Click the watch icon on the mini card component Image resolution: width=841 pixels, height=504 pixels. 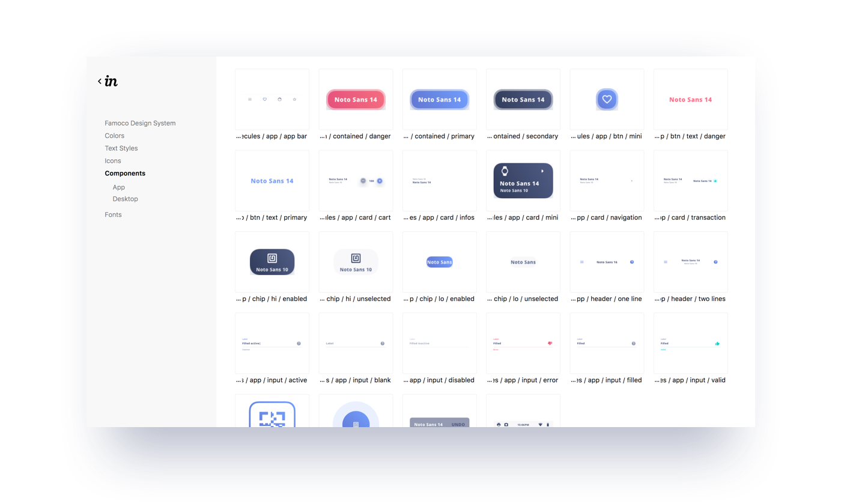tap(505, 171)
